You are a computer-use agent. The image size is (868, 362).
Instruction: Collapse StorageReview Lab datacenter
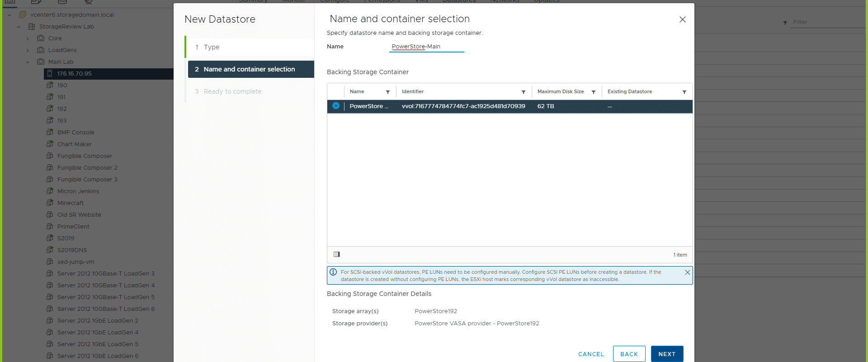19,27
